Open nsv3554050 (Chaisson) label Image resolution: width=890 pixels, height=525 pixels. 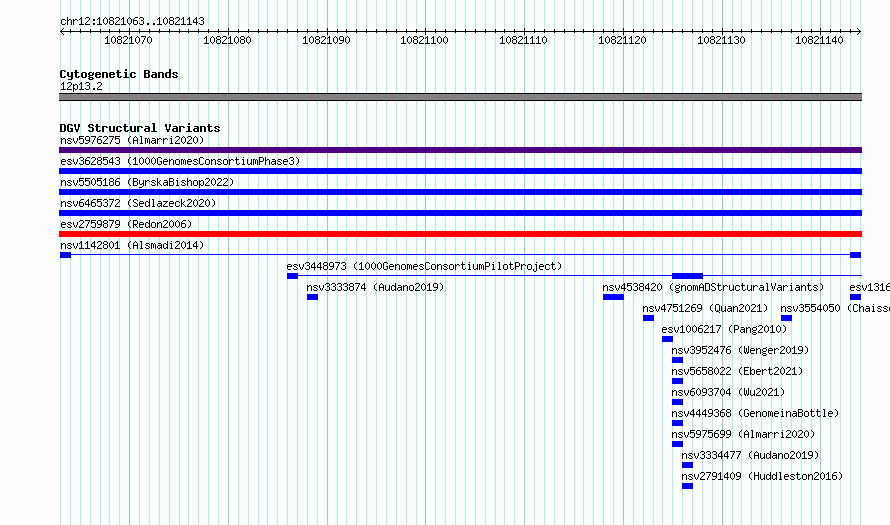(x=835, y=308)
